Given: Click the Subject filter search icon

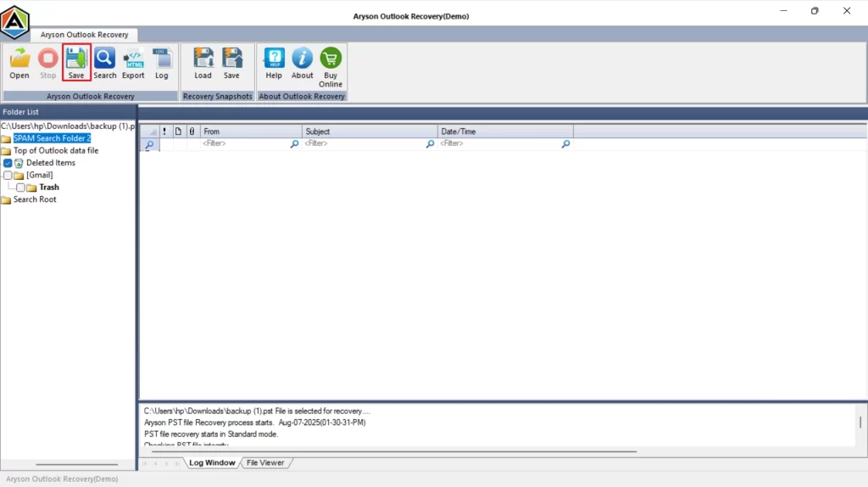Looking at the screenshot, I should pyautogui.click(x=430, y=144).
